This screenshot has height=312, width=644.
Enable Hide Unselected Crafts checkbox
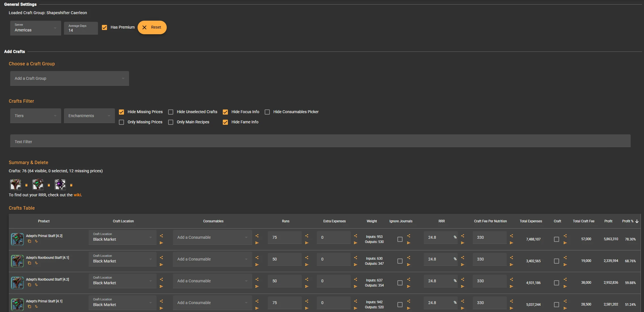pos(171,112)
